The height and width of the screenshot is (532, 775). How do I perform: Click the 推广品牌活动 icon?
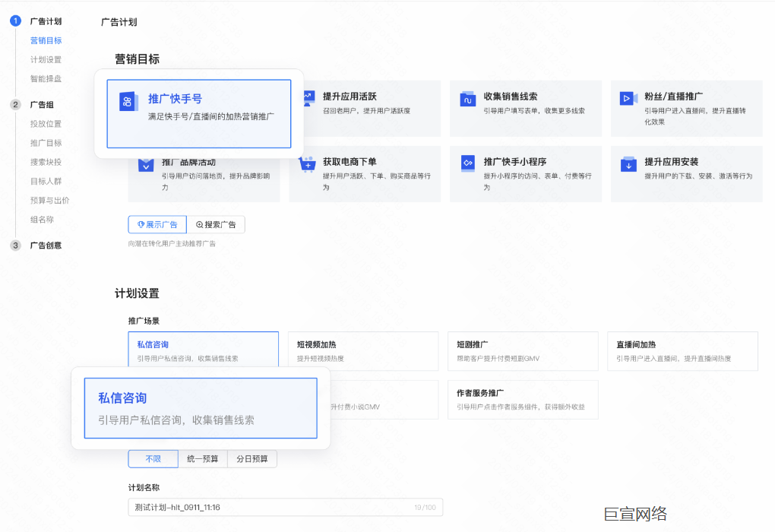coord(146,164)
